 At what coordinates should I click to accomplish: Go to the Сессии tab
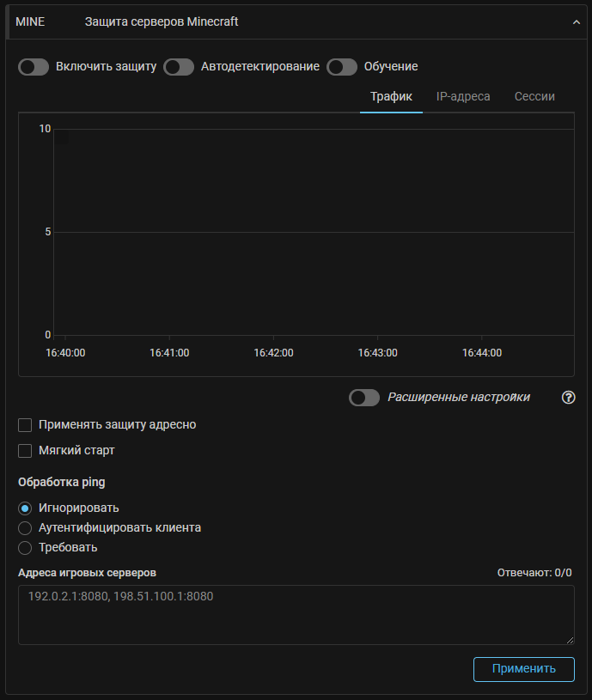pyautogui.click(x=534, y=96)
